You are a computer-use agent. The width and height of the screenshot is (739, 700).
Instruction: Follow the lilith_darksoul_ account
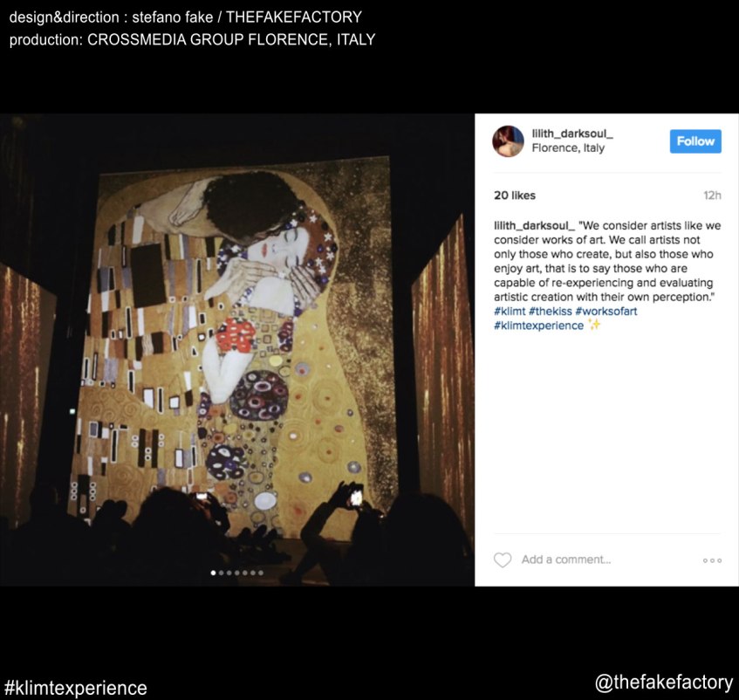(695, 141)
